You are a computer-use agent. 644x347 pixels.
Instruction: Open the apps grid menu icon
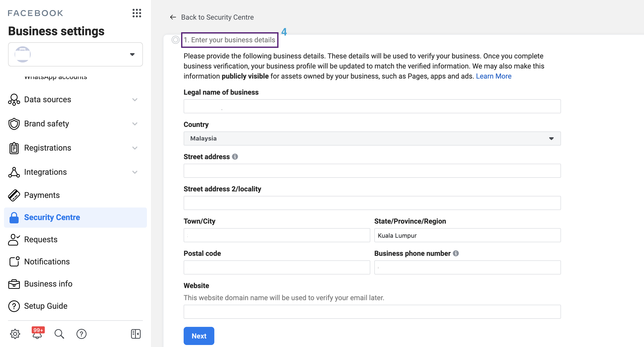click(137, 13)
